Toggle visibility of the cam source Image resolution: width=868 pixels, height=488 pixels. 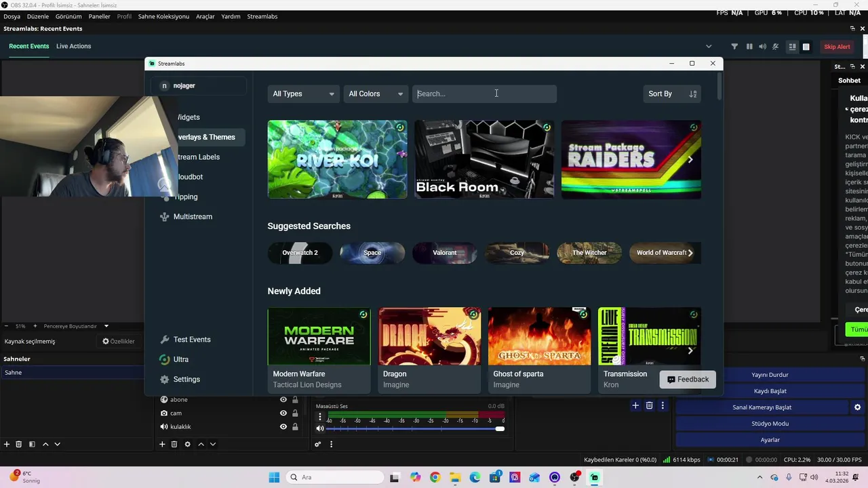[x=283, y=413]
